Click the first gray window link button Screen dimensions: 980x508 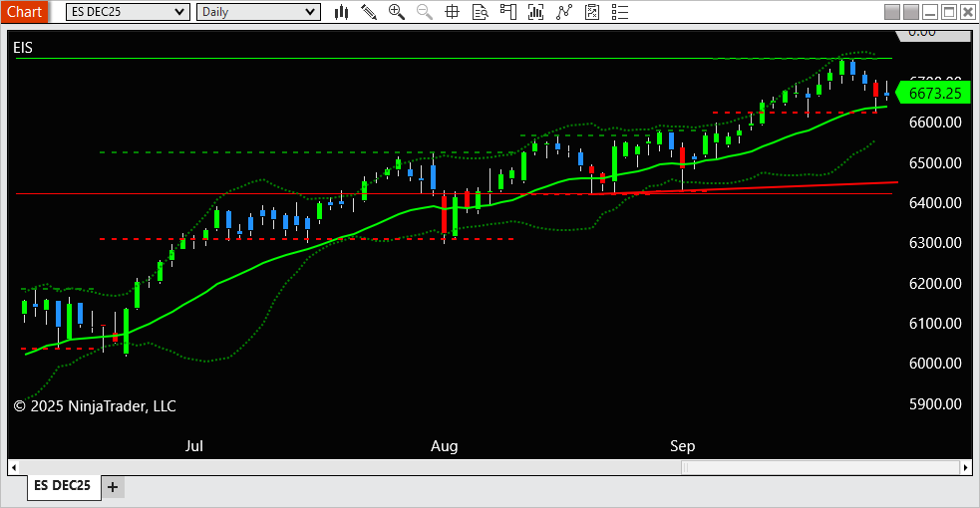point(892,12)
